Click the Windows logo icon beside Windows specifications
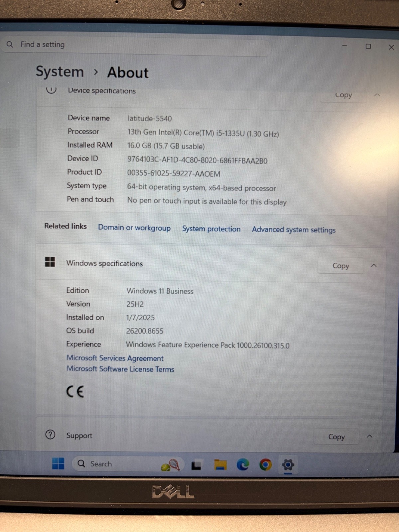Screen dimensions: 399x532 point(50,262)
